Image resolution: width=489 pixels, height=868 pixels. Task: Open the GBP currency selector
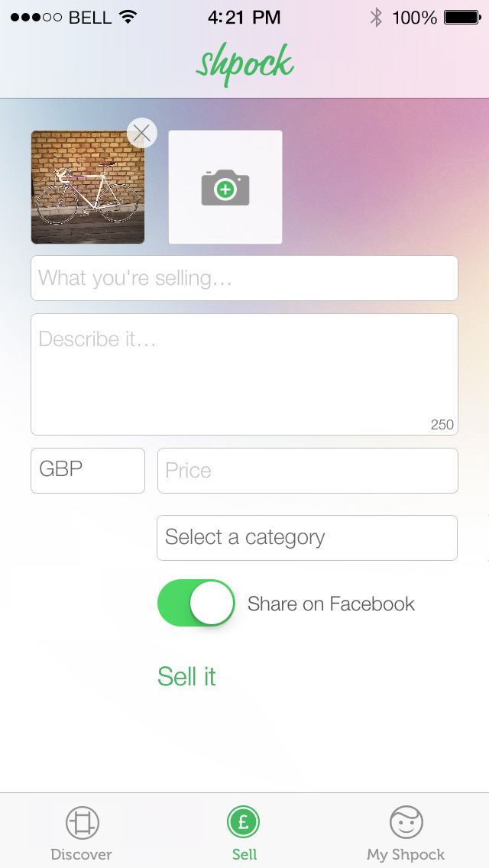click(x=87, y=470)
